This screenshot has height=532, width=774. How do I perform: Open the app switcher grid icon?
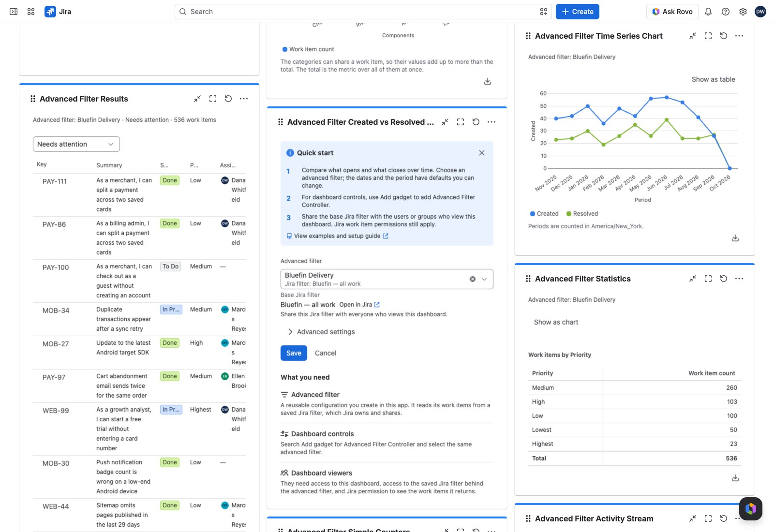[31, 12]
